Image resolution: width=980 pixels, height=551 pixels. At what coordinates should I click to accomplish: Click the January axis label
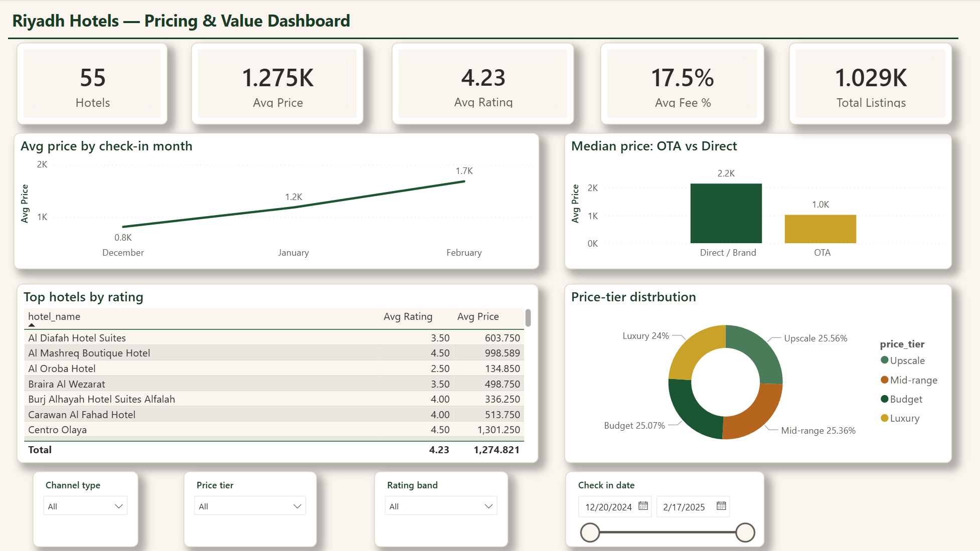pyautogui.click(x=293, y=253)
